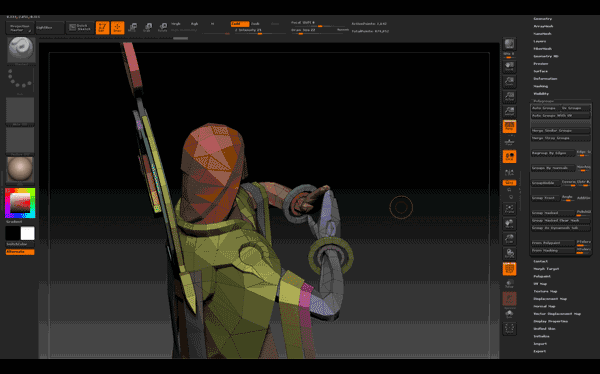Screen dimensions: 600x374
Task: Expand the Layers subpalette
Action: click(540, 41)
